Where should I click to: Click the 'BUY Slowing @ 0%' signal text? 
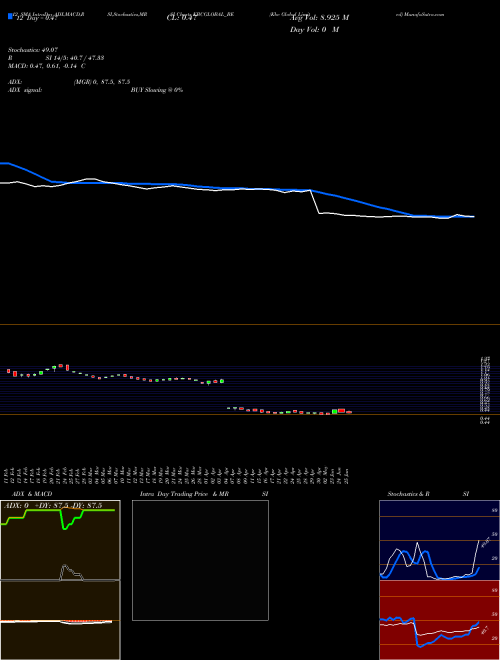[157, 90]
